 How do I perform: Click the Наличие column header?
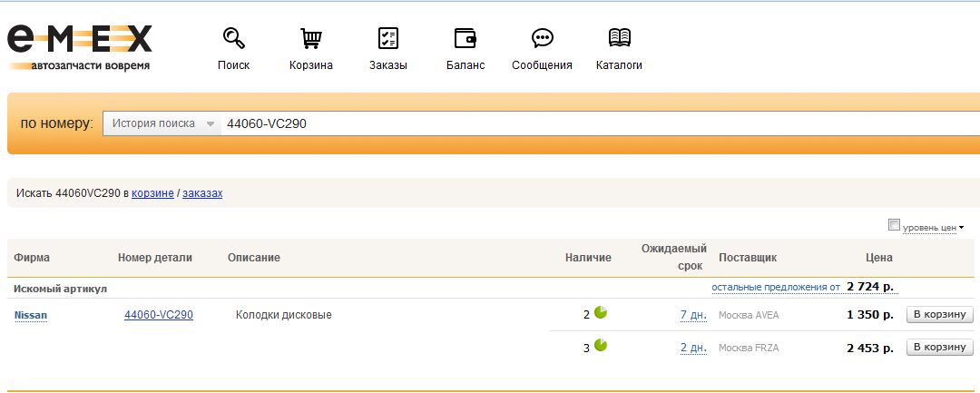pos(588,258)
